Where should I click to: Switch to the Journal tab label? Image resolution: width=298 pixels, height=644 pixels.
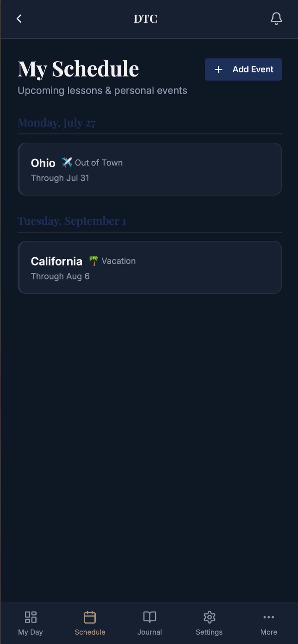click(x=150, y=632)
